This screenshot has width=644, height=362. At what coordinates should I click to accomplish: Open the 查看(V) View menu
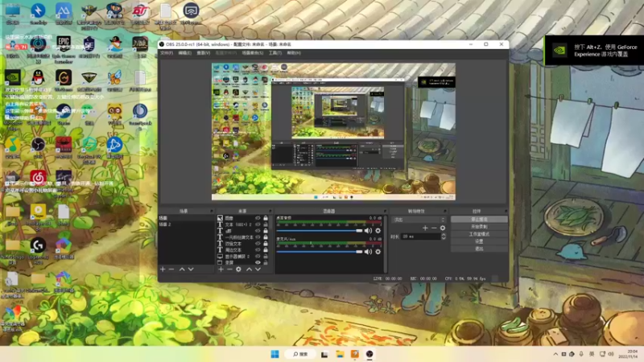coord(204,53)
